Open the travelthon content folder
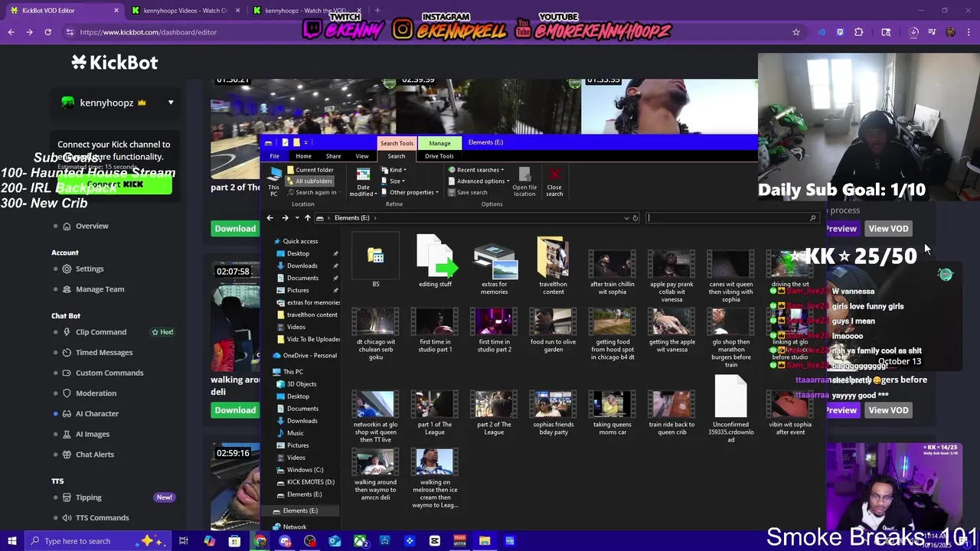This screenshot has height=551, width=980. 553,266
